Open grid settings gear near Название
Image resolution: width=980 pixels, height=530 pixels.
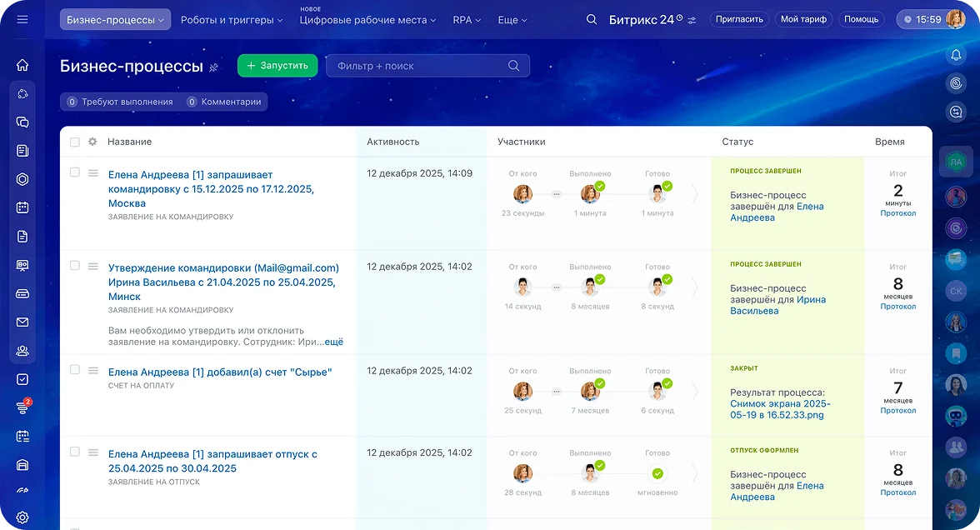click(92, 142)
